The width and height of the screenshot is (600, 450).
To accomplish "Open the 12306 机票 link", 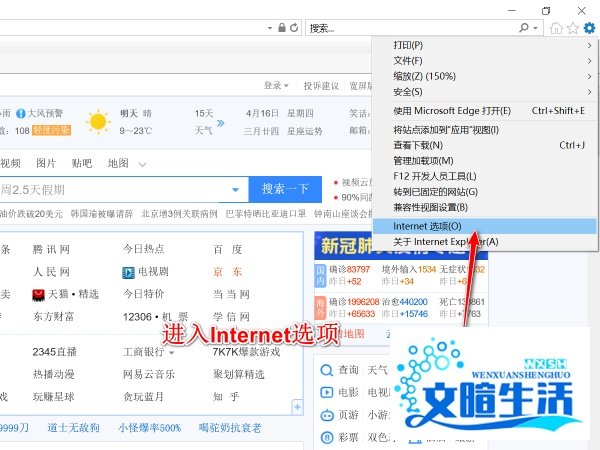I will pos(155,317).
